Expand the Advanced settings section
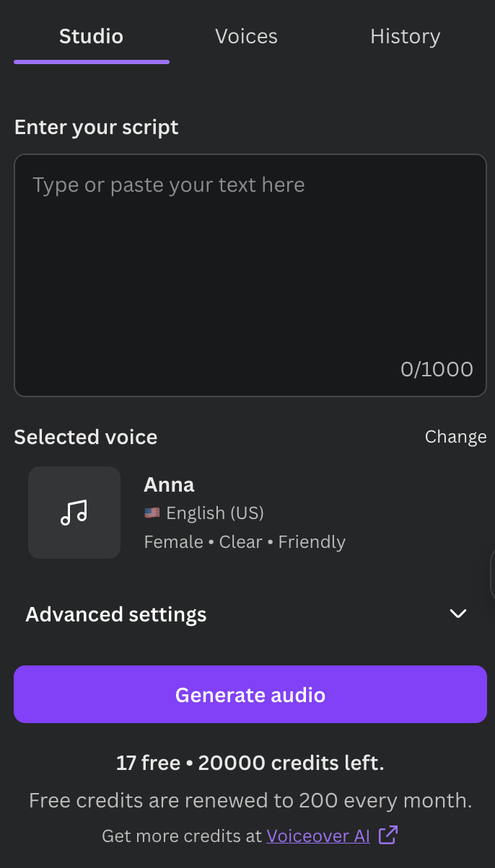 click(116, 614)
